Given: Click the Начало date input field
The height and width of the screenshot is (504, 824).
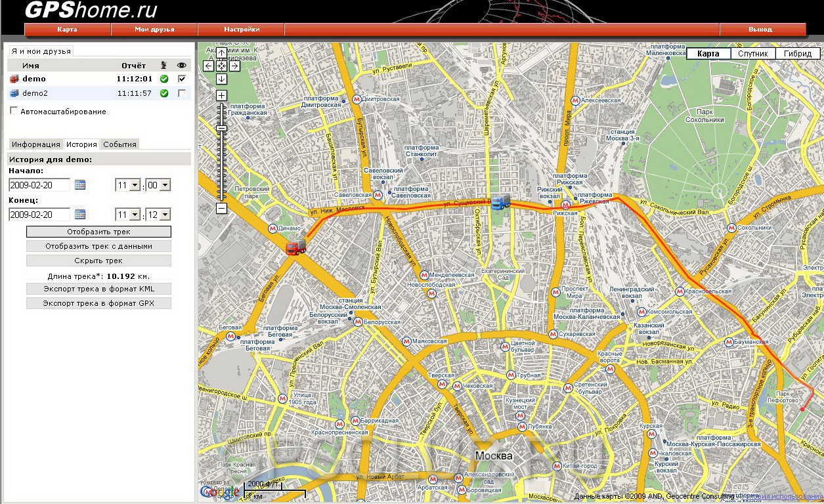Looking at the screenshot, I should pos(39,185).
